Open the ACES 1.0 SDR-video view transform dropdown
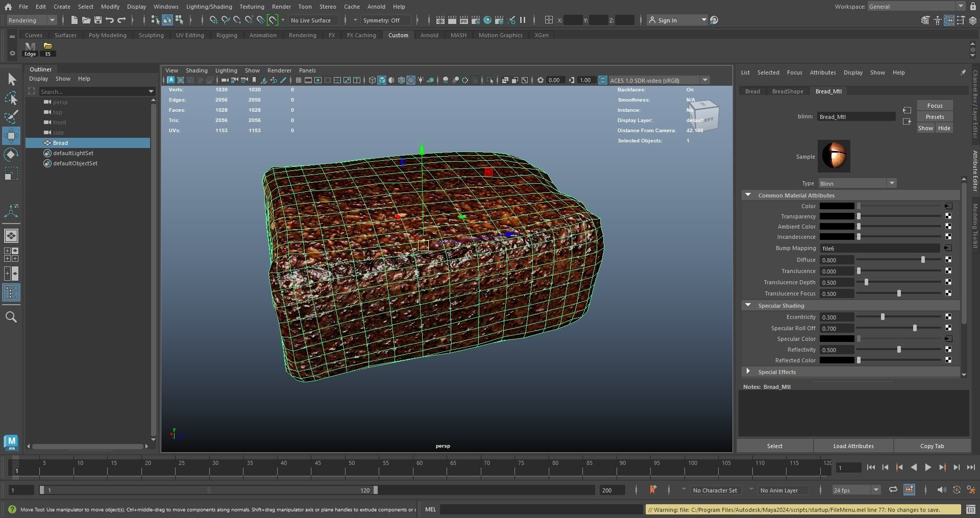980x518 pixels. (659, 80)
